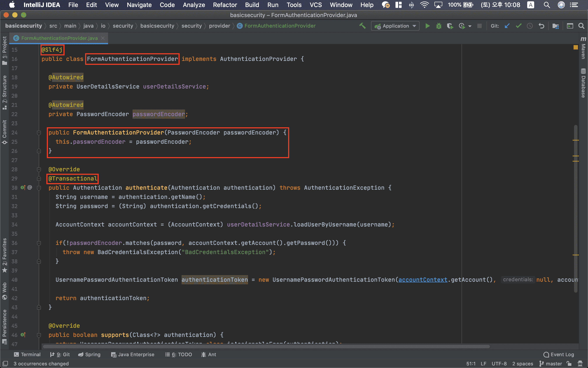Show Git history clock icon

point(530,26)
